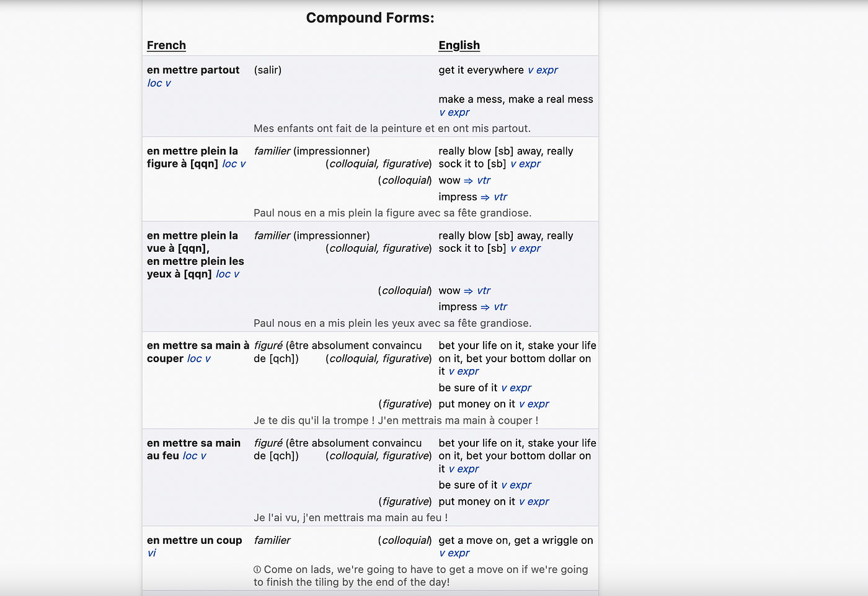Open "v expr" after "get it everywhere"
The height and width of the screenshot is (596, 868).
click(x=542, y=70)
